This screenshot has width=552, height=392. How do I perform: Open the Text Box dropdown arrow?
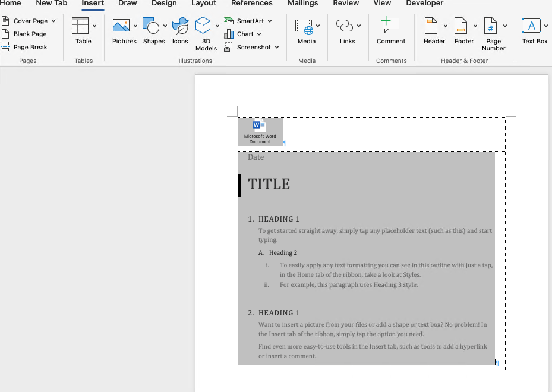click(545, 26)
